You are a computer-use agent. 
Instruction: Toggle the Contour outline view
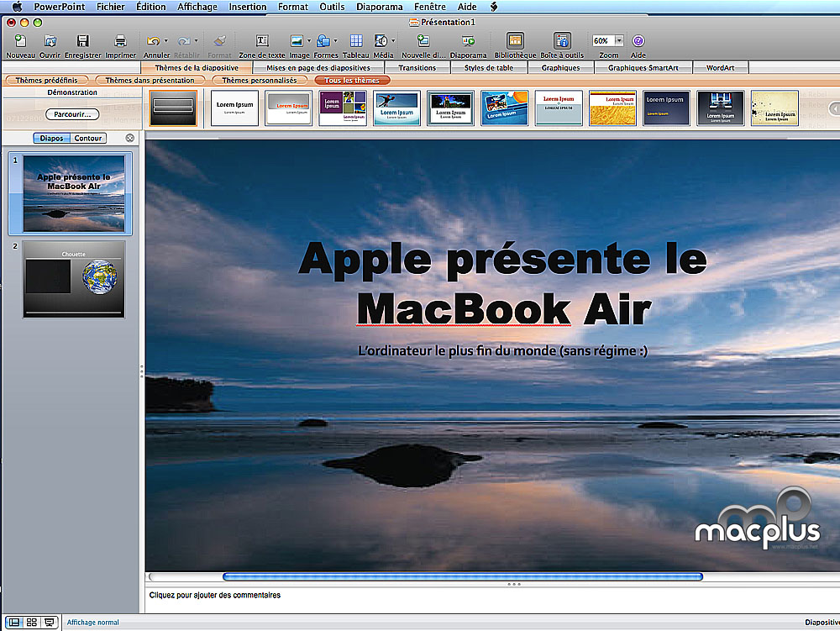tap(88, 138)
